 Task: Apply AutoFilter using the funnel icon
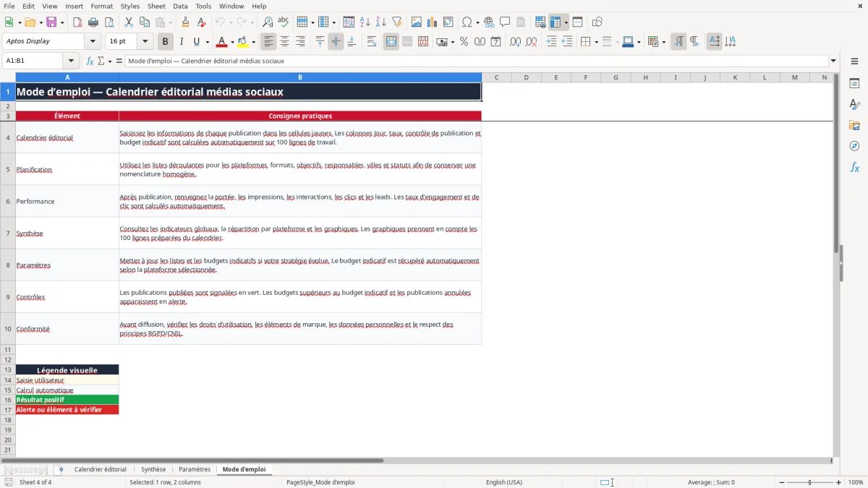click(x=397, y=22)
